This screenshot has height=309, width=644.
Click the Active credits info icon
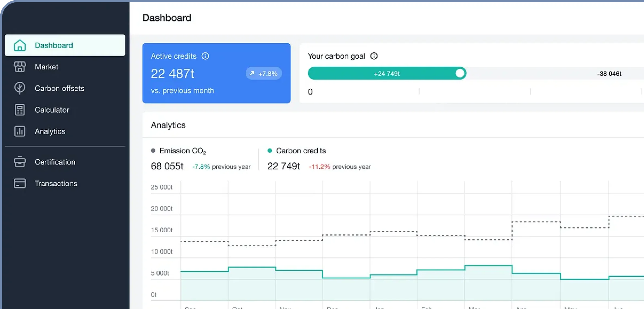205,56
